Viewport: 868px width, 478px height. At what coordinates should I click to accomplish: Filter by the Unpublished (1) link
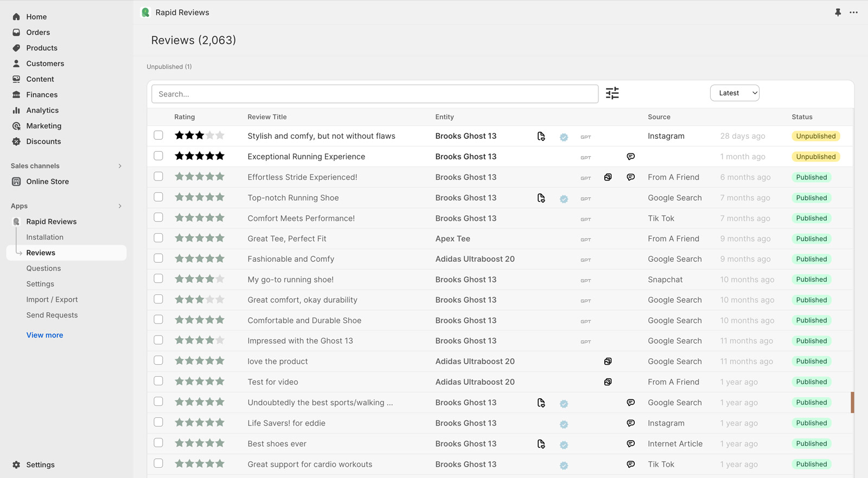coord(169,67)
